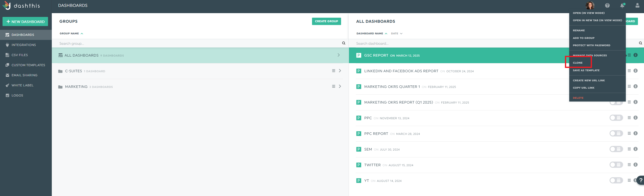Choose Create New URL Link
This screenshot has height=196, width=644.
(x=589, y=80)
